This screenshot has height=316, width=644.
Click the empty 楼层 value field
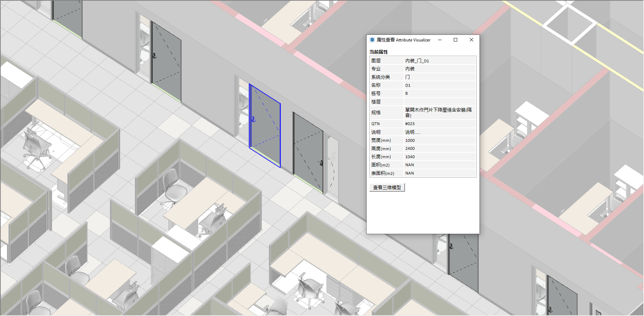[x=439, y=102]
